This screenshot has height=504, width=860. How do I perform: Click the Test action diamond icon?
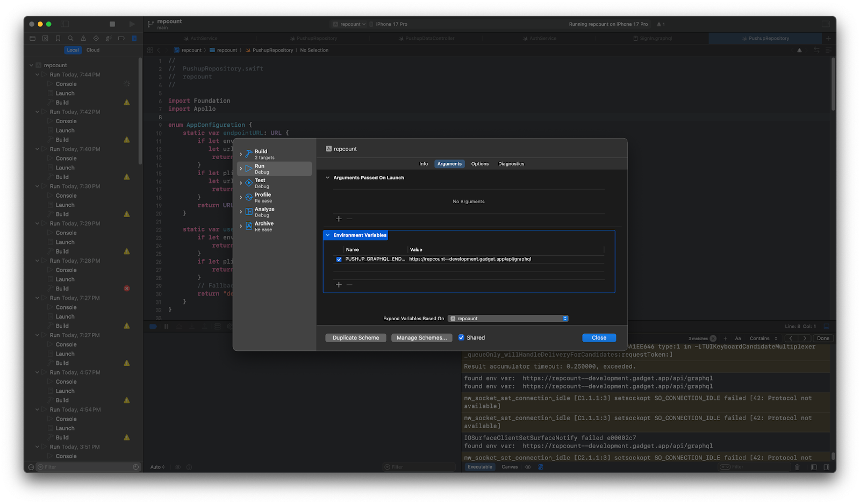coord(249,183)
